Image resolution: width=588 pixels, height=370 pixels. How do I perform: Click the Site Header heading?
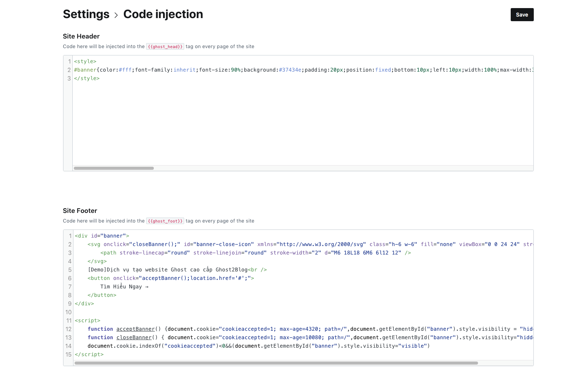click(x=81, y=36)
